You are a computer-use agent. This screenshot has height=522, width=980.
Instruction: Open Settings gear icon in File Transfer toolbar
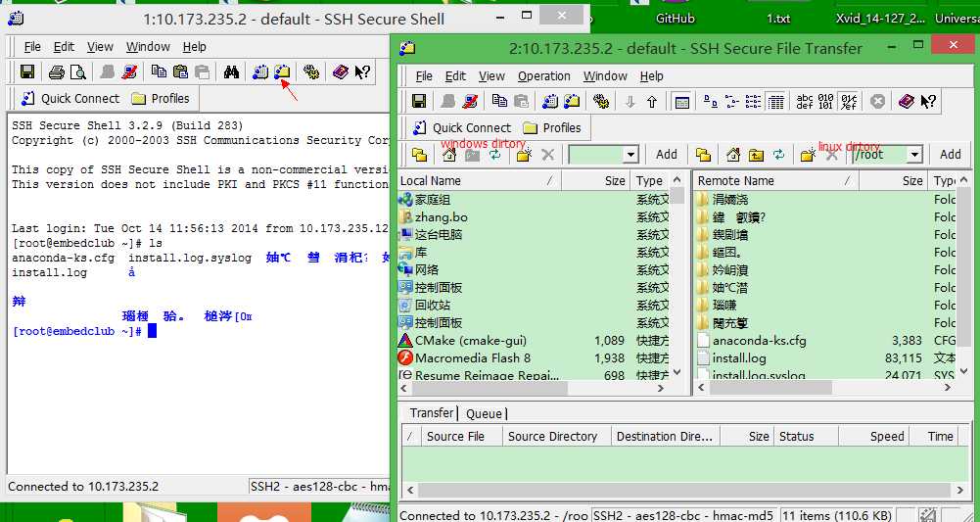click(601, 101)
